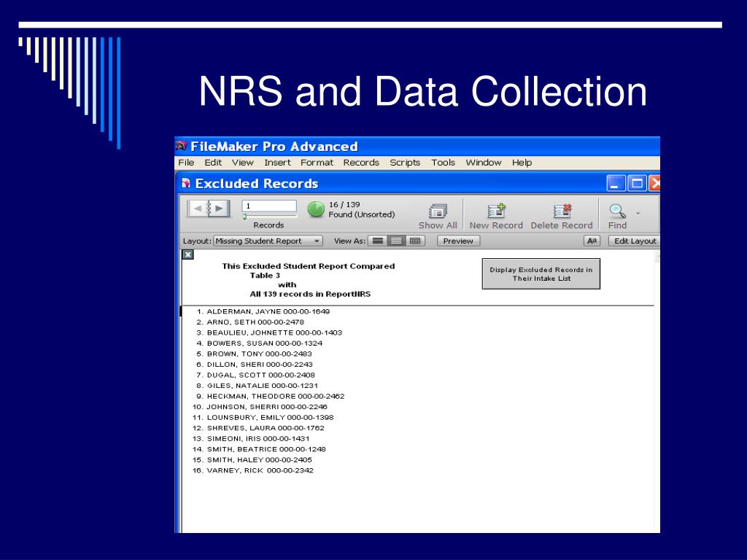Switch to Form view
747x560 pixels.
(377, 241)
